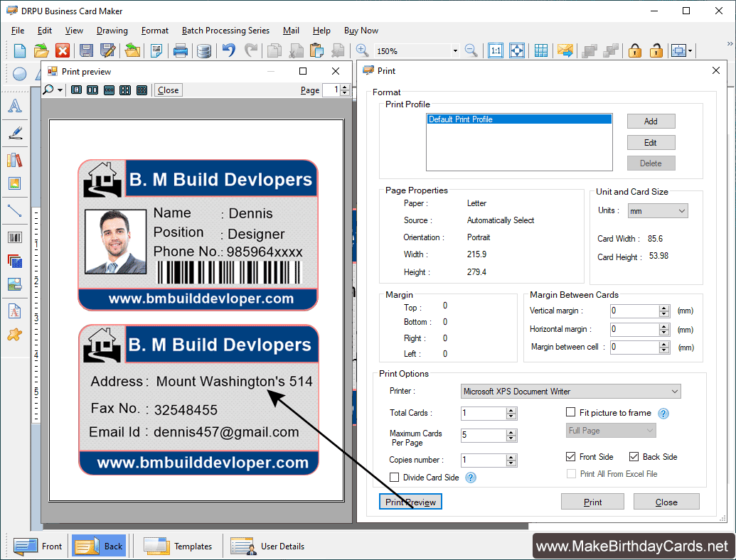The height and width of the screenshot is (560, 736).
Task: Toggle the grid icon in toolbar
Action: [x=540, y=50]
